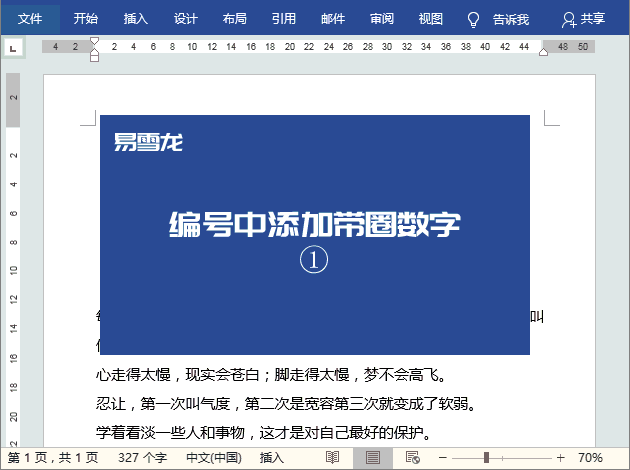Click the line starting 忍让，第一次叫气度
Image resolution: width=630 pixels, height=470 pixels.
(x=286, y=403)
